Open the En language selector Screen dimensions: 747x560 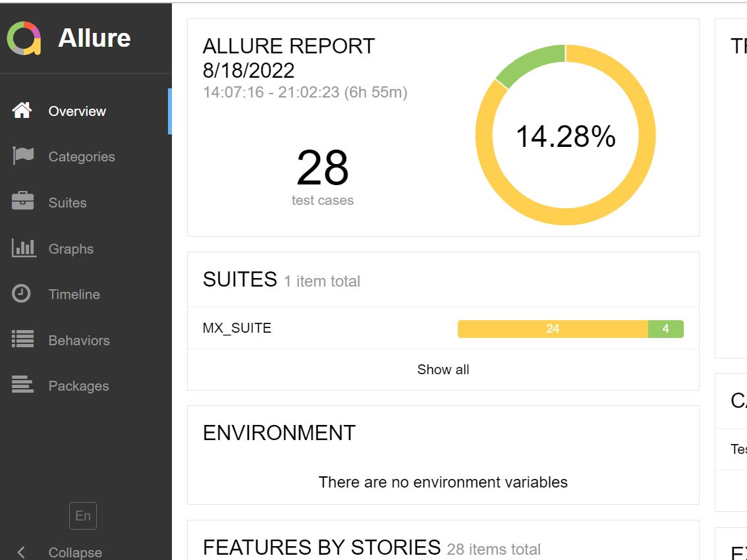(83, 516)
